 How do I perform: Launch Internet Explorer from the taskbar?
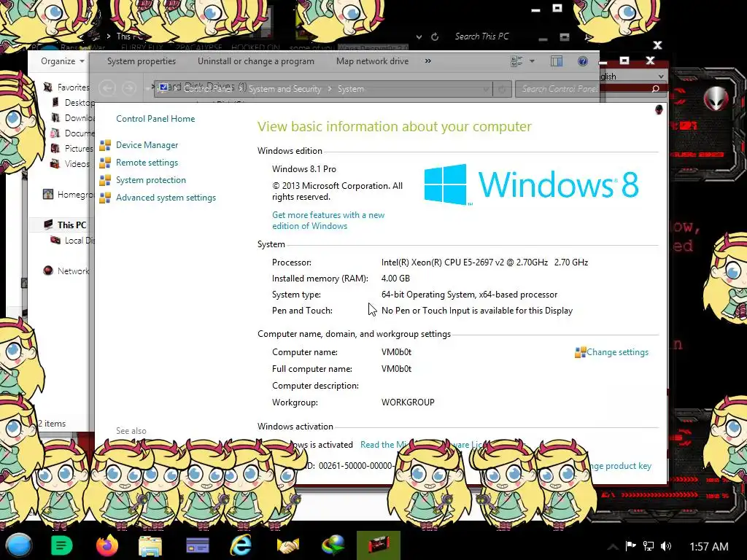tap(241, 545)
